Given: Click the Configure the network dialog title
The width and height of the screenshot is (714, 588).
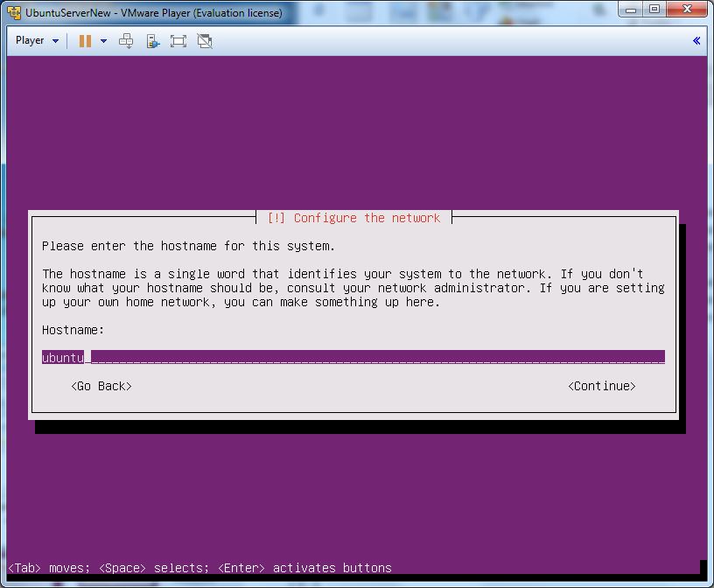Looking at the screenshot, I should [353, 218].
